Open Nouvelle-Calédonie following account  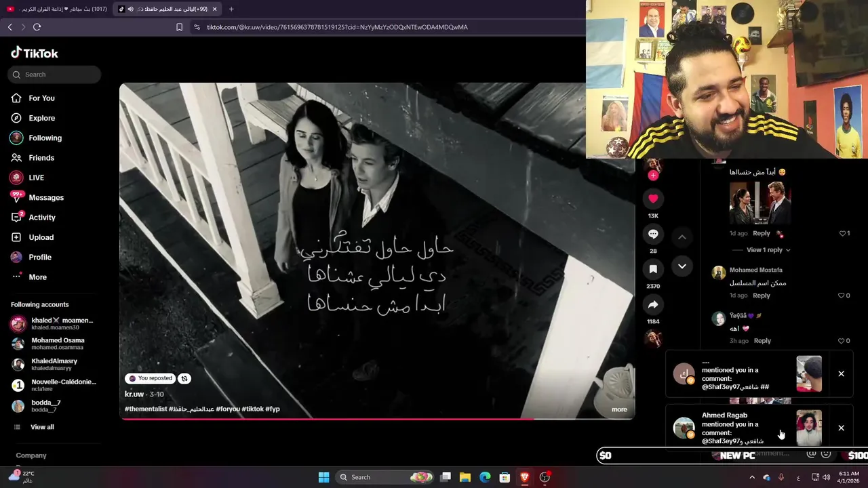(54, 385)
